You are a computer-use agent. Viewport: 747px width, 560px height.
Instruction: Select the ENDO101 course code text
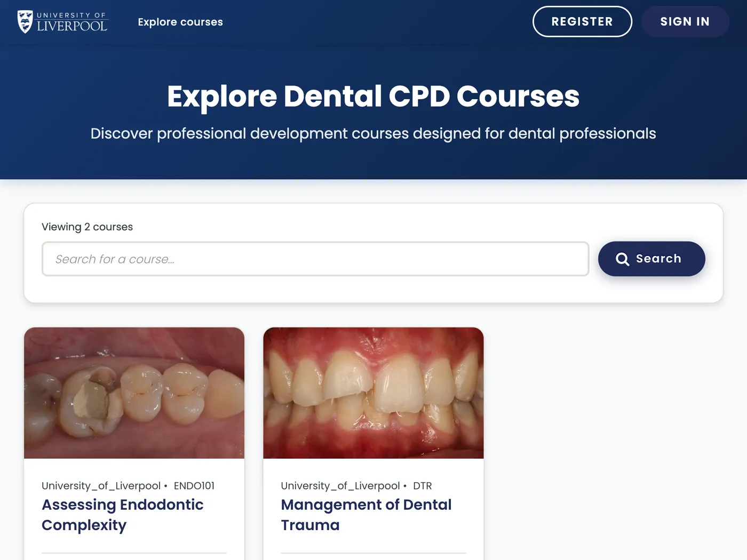[x=194, y=486]
